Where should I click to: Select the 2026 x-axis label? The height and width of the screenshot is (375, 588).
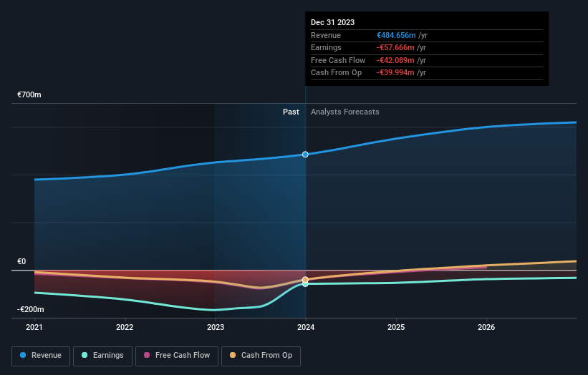486,328
